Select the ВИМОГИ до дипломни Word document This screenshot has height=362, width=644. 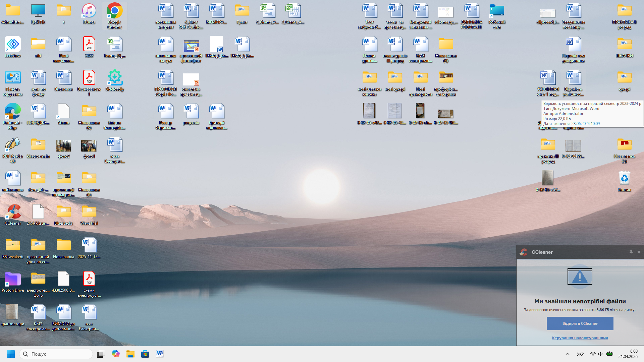pyautogui.click(x=63, y=317)
